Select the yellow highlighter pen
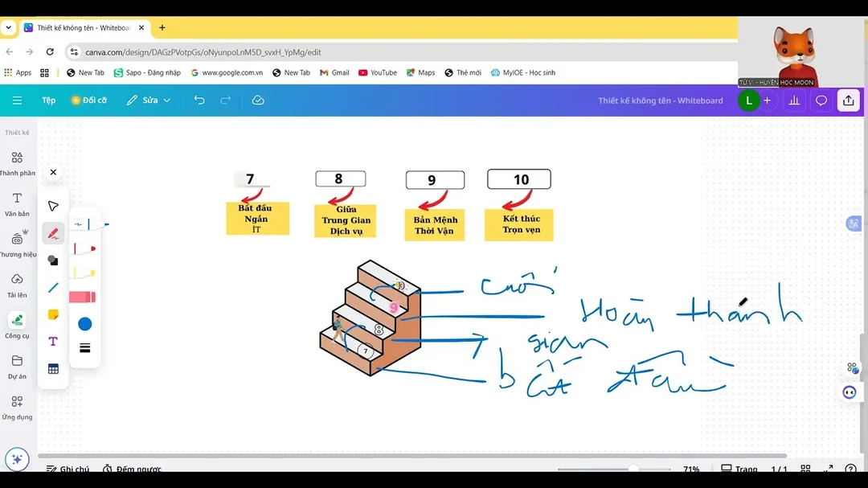868x488 pixels. coord(84,273)
